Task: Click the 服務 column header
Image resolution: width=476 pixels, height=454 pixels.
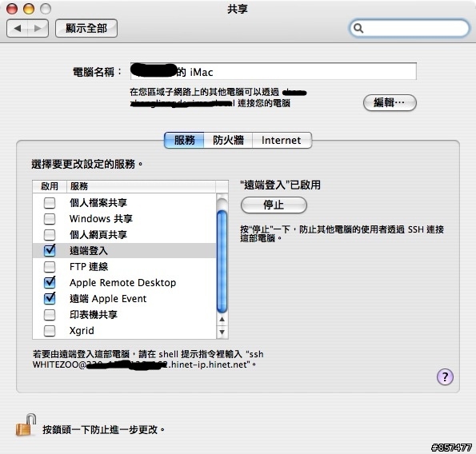Action: [x=141, y=186]
